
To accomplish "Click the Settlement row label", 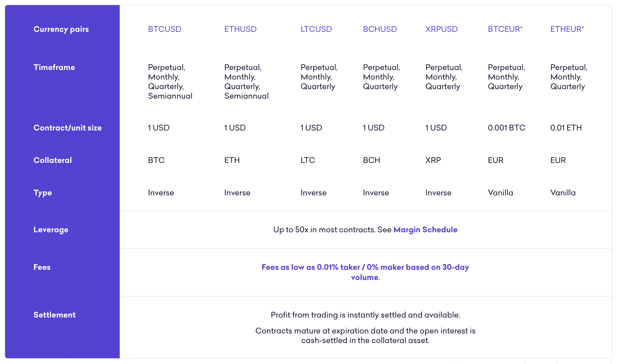I will (x=54, y=315).
